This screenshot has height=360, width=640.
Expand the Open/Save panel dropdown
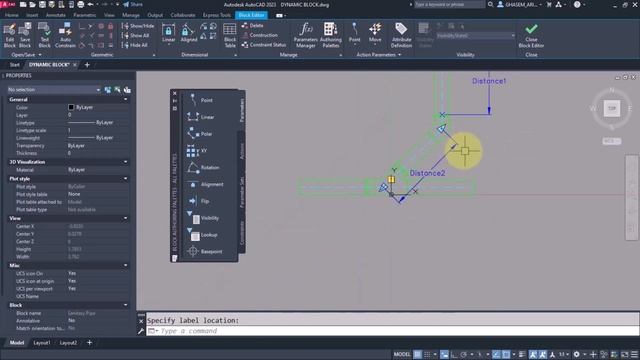coord(26,55)
